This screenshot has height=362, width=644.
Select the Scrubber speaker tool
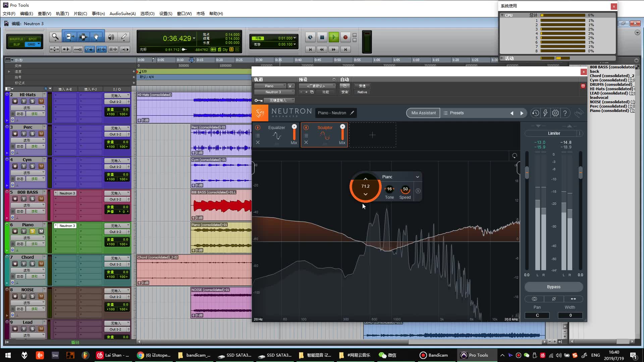[111, 37]
